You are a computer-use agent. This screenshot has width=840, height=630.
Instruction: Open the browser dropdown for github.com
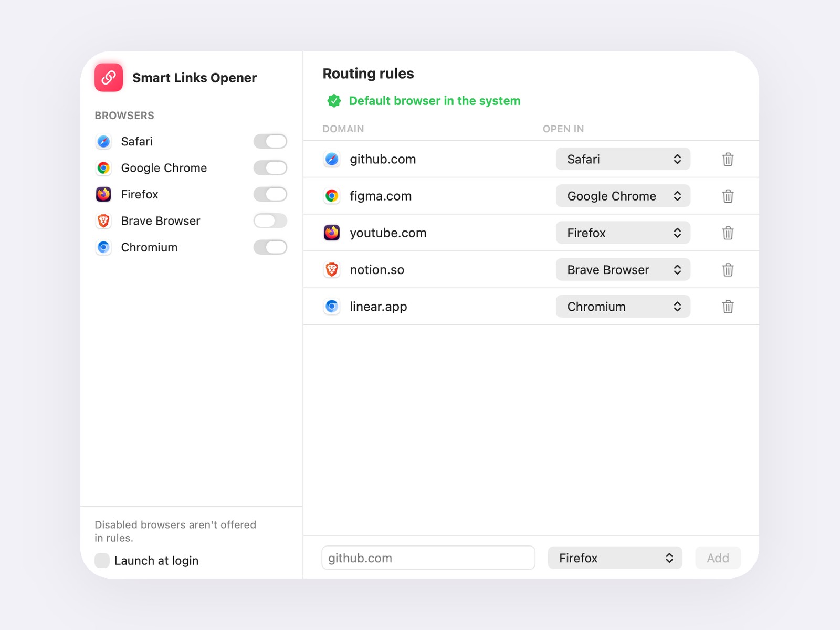[623, 159]
